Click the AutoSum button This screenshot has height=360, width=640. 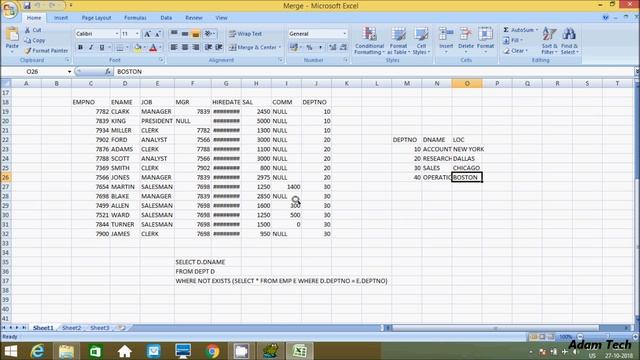[520, 30]
